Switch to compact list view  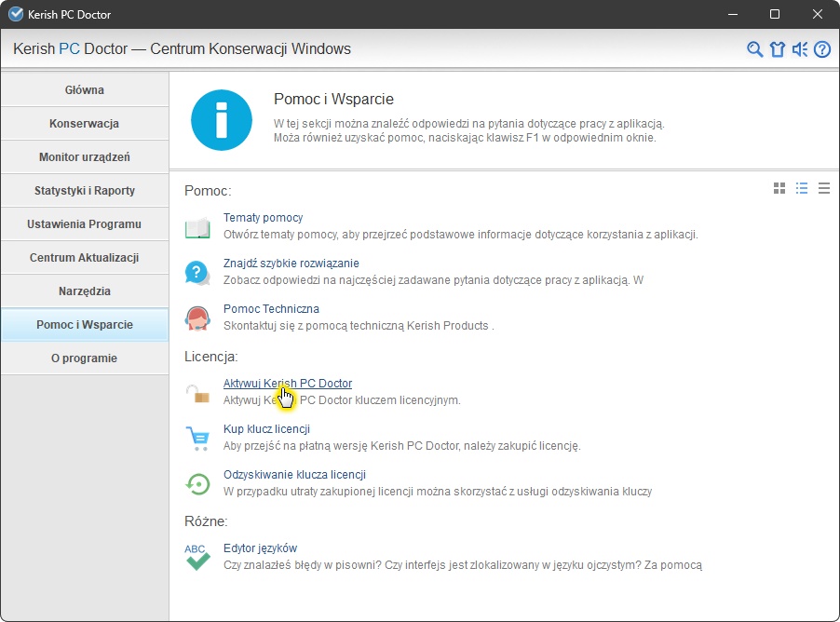tap(824, 188)
